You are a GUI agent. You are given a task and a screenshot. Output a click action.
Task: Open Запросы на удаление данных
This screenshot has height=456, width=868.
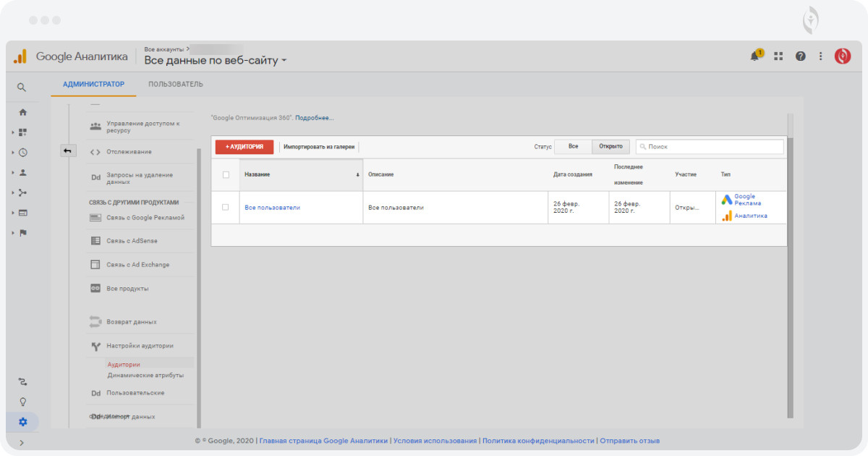pyautogui.click(x=141, y=178)
